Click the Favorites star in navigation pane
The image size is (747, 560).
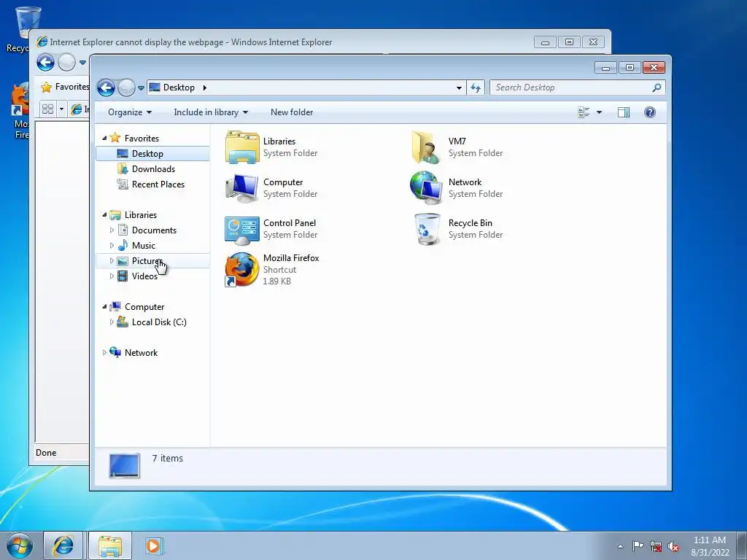115,138
